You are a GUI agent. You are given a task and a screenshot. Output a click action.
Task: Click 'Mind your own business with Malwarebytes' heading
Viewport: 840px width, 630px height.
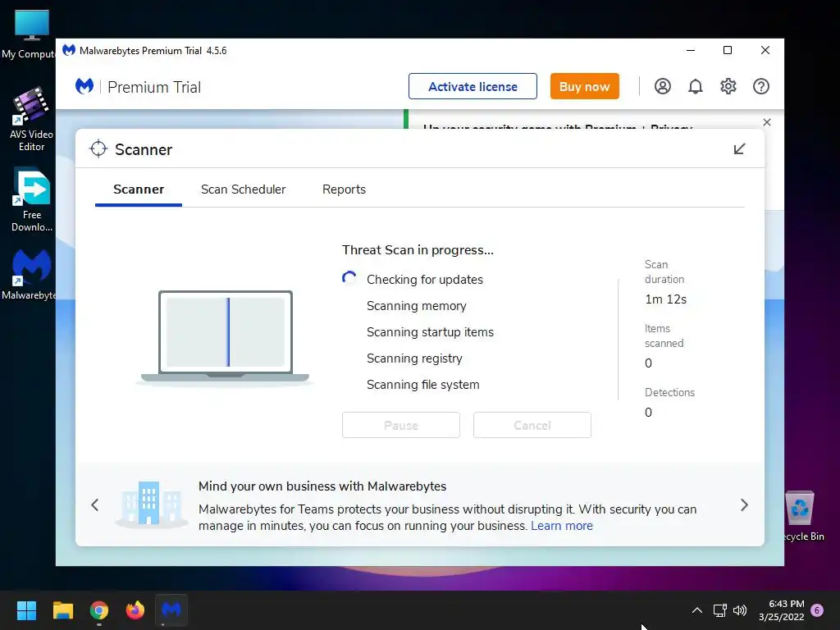tap(322, 486)
